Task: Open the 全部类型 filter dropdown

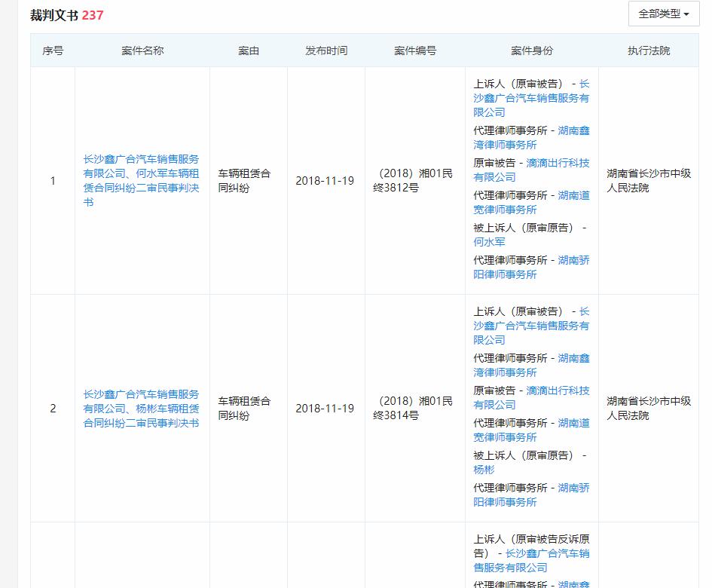Action: tap(664, 14)
